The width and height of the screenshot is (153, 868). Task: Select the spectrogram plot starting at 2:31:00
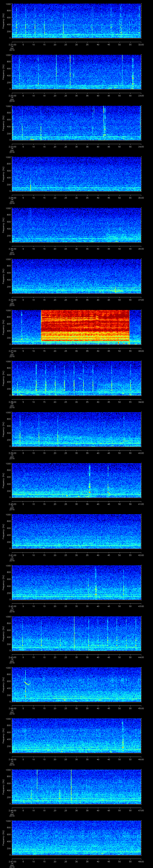[76, 21]
